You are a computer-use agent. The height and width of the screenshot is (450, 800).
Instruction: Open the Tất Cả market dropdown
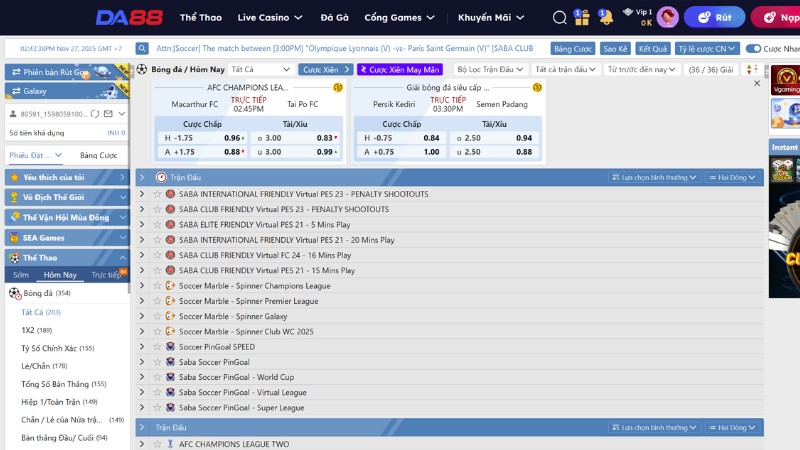coord(261,69)
